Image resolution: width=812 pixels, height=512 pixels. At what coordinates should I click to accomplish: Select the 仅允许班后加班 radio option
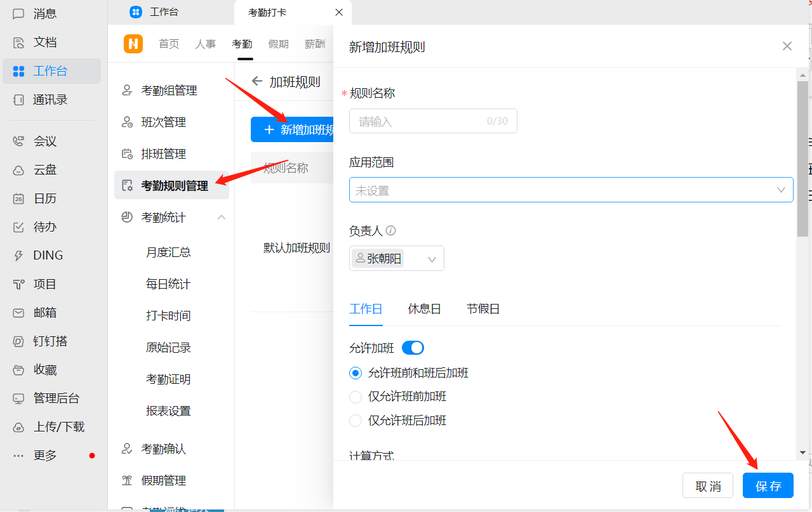pos(356,420)
